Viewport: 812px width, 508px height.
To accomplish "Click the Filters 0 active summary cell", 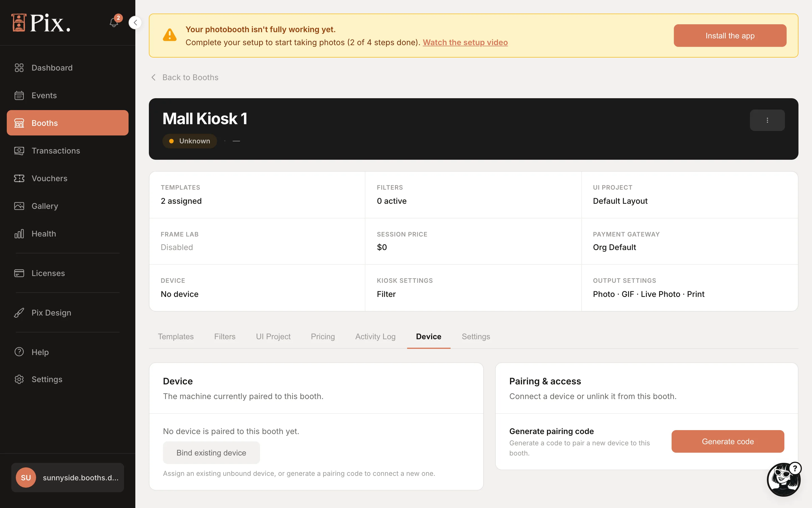I will point(473,195).
